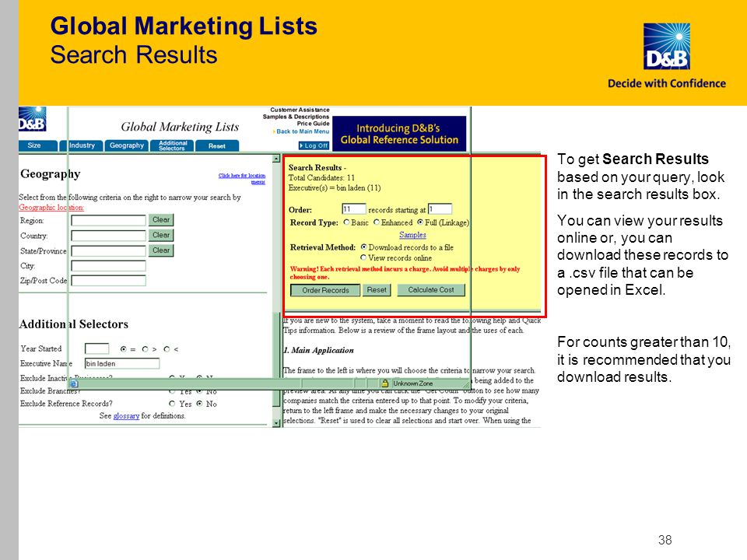Click the Reset tab in the navigation bar
This screenshot has width=747, height=560.
click(217, 146)
